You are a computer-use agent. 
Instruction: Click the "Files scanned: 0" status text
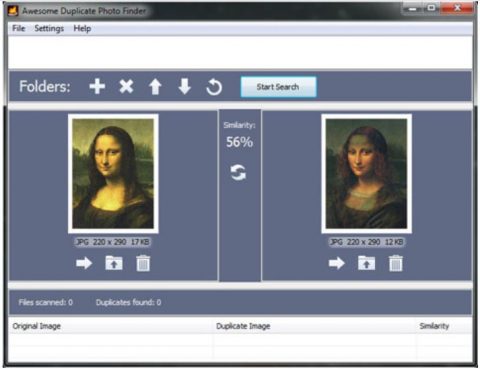(x=45, y=302)
